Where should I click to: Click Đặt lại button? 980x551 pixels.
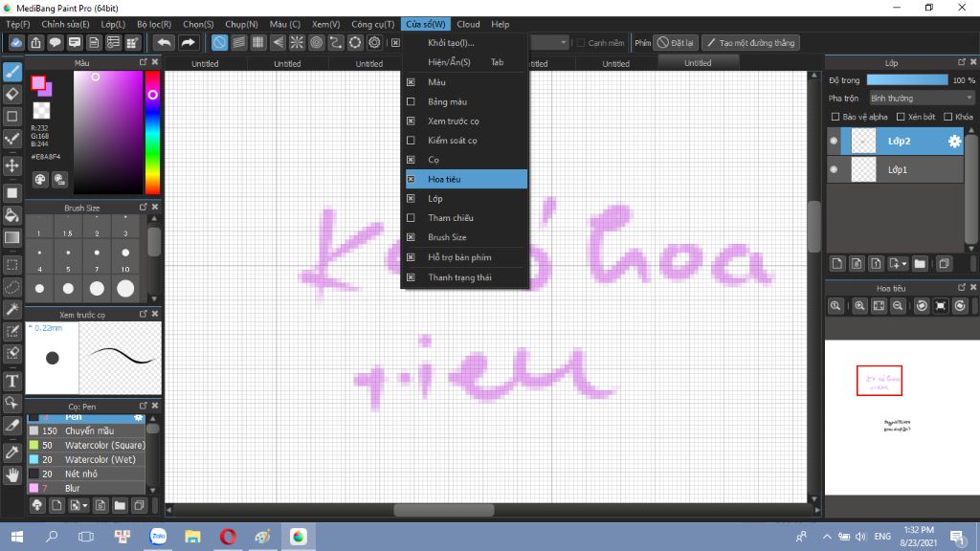(675, 42)
